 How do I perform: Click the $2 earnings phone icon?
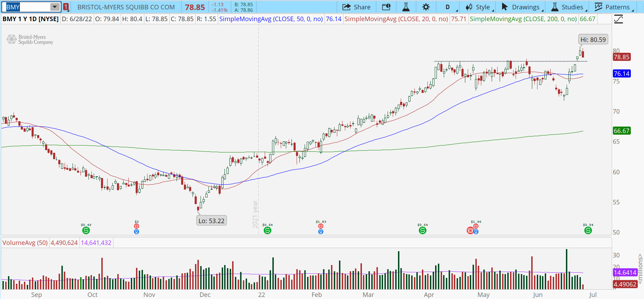click(x=137, y=226)
